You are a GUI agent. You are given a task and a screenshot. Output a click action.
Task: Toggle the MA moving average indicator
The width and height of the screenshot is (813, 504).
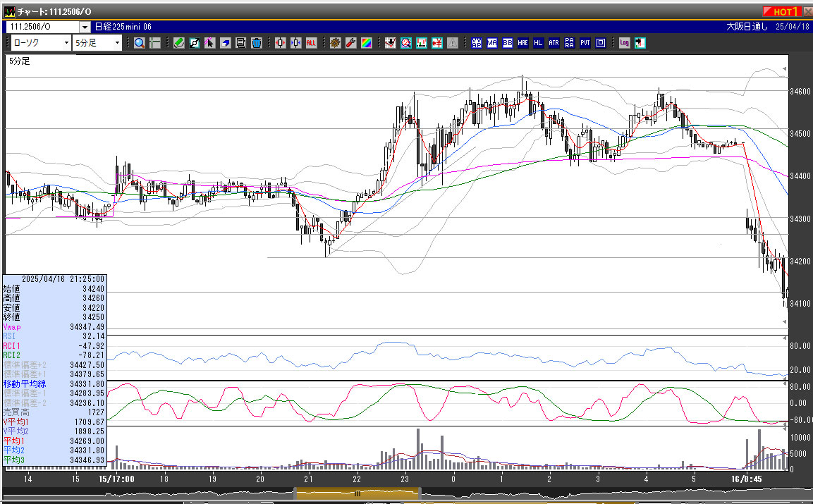coord(492,43)
